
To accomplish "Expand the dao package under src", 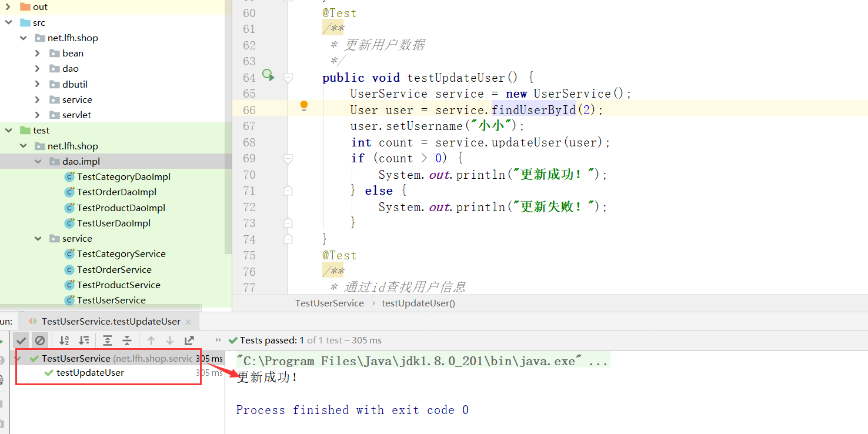I will click(38, 68).
